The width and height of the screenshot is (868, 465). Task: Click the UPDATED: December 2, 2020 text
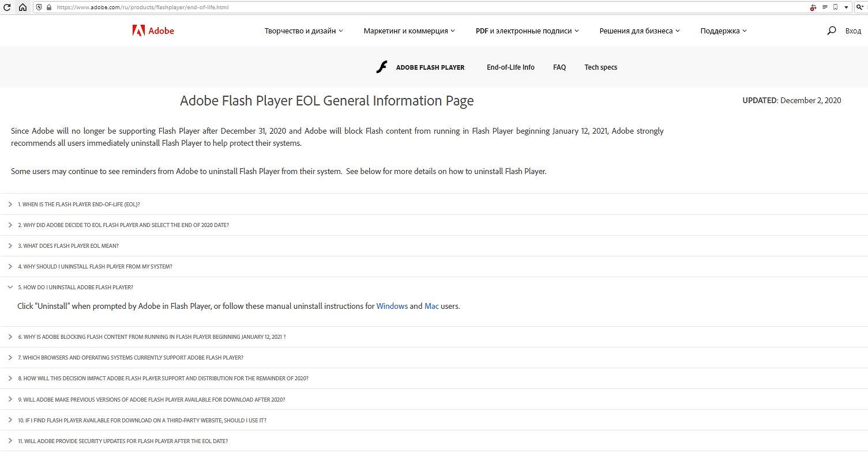791,100
